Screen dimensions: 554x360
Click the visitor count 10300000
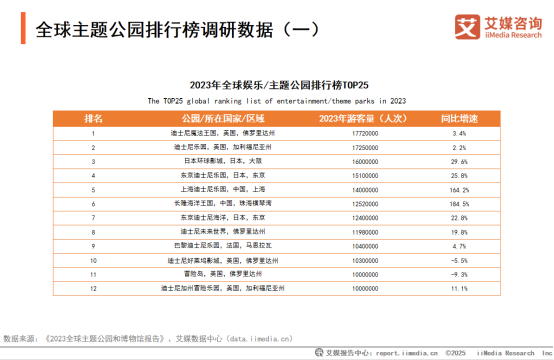click(x=365, y=261)
